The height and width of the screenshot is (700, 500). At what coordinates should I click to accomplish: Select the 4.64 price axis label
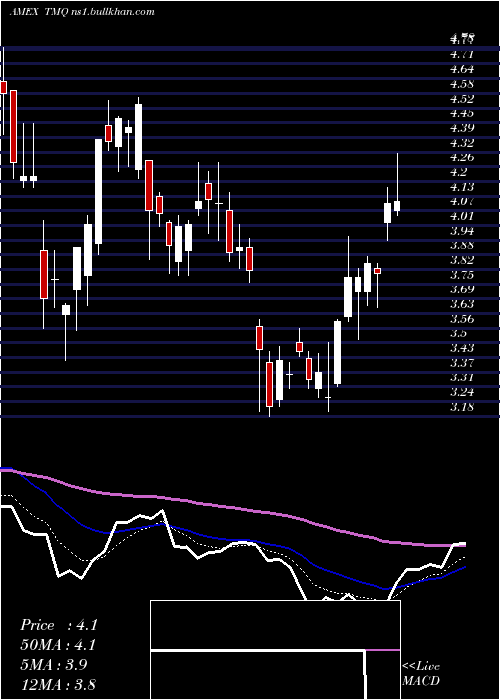tap(462, 70)
